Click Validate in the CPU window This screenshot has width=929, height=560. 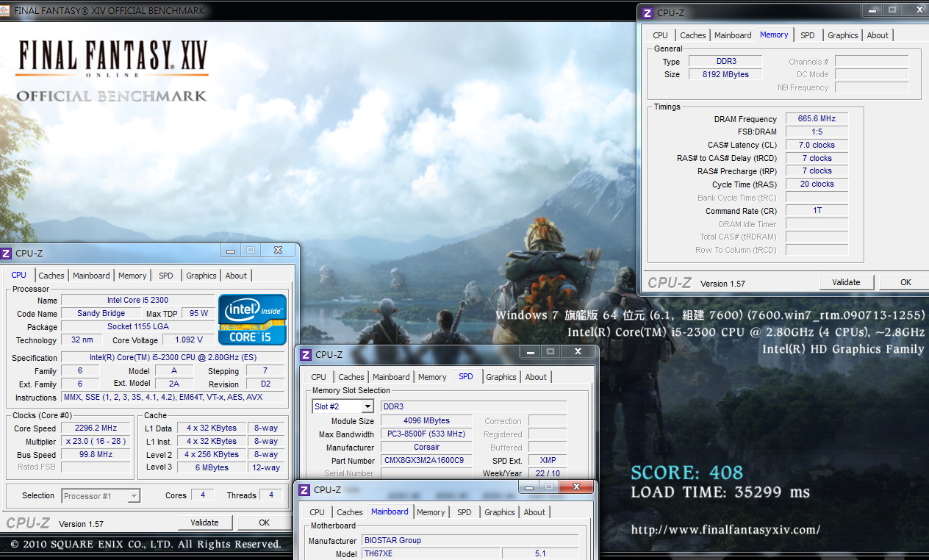pyautogui.click(x=205, y=523)
